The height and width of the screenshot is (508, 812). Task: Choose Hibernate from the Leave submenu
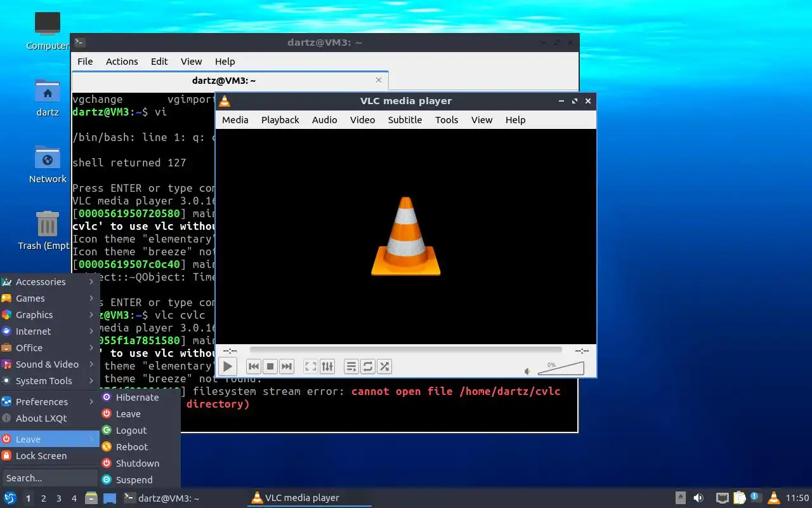point(140,398)
